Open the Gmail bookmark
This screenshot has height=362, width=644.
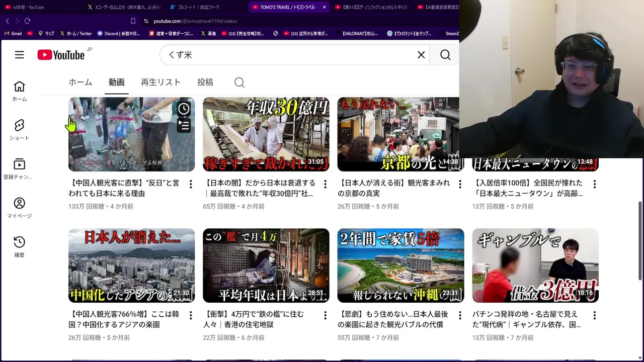click(13, 34)
